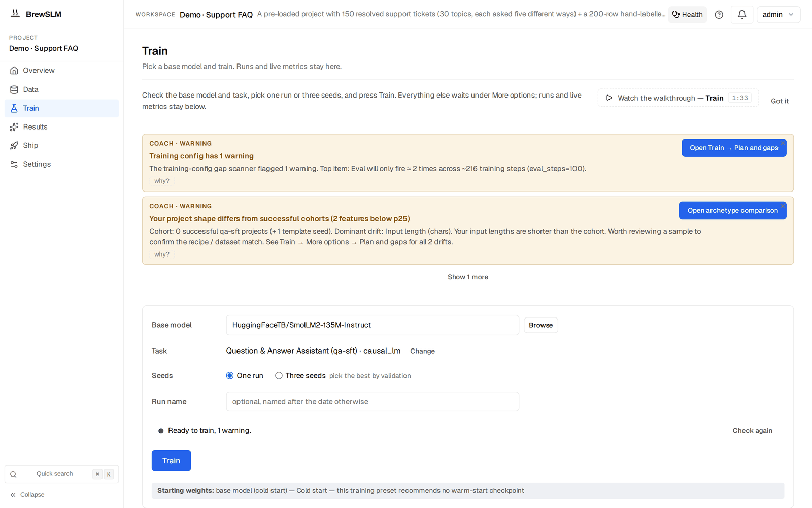This screenshot has width=812, height=508.
Task: Focus the Base model input field
Action: tap(372, 325)
